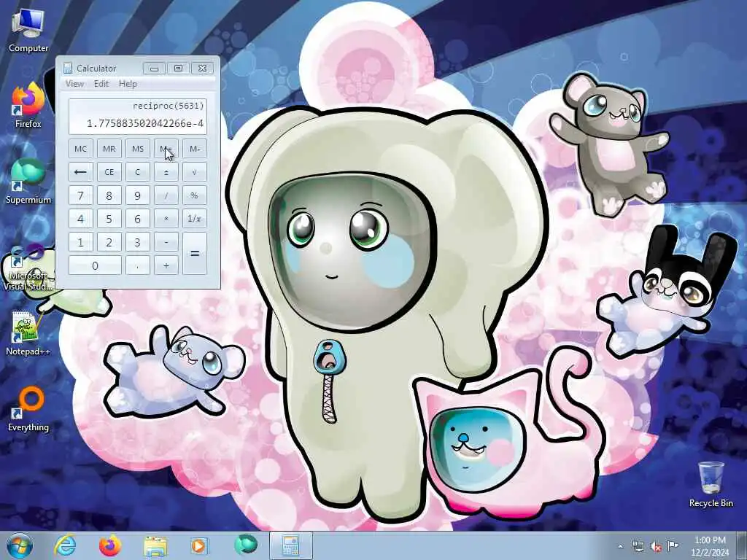Open the Action Center flag icon
The width and height of the screenshot is (747, 560).
(673, 546)
